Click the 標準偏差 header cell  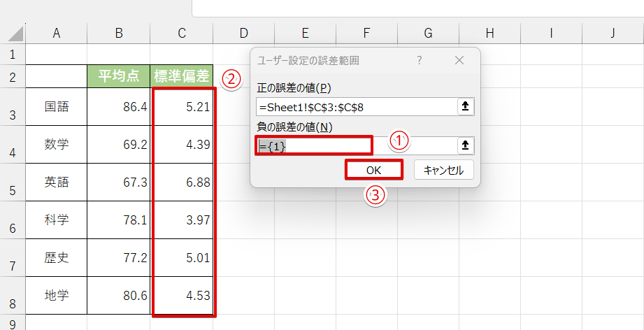[x=182, y=76]
